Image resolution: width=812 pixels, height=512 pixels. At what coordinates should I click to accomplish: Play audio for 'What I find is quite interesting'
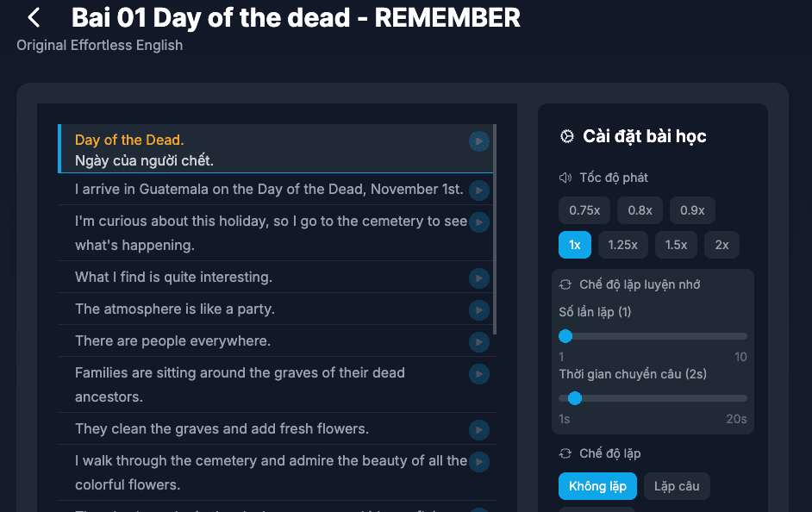tap(479, 278)
